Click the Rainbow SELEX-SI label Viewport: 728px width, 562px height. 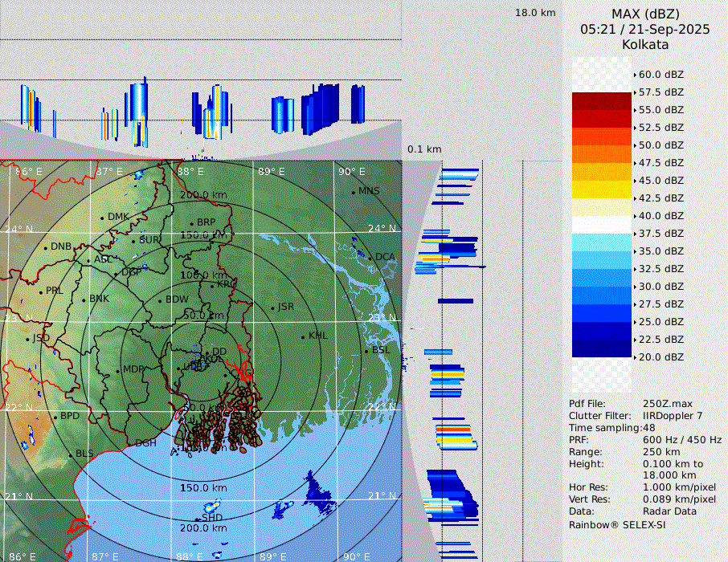tap(616, 525)
